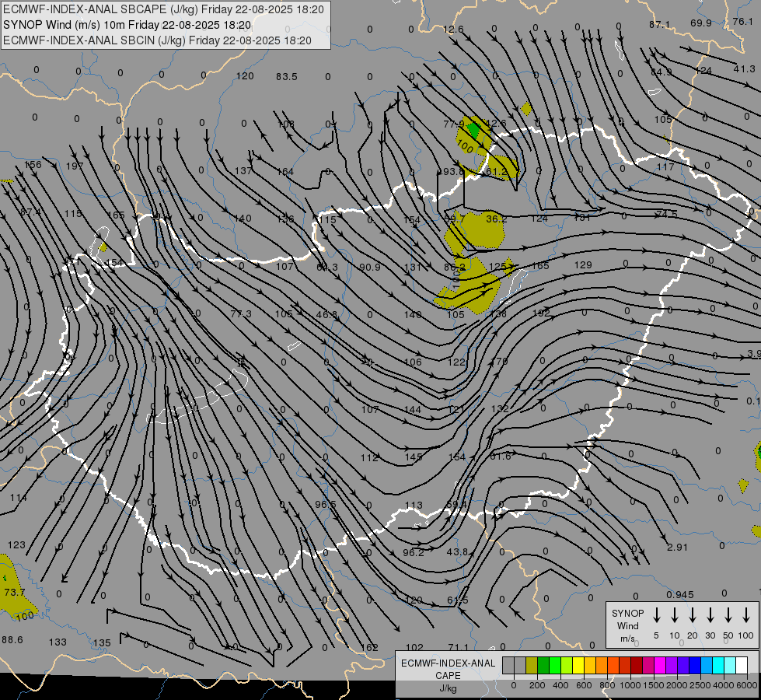Click the ECMWF-INDEX-ANAL CAPE J/kg legend label

tap(448, 675)
